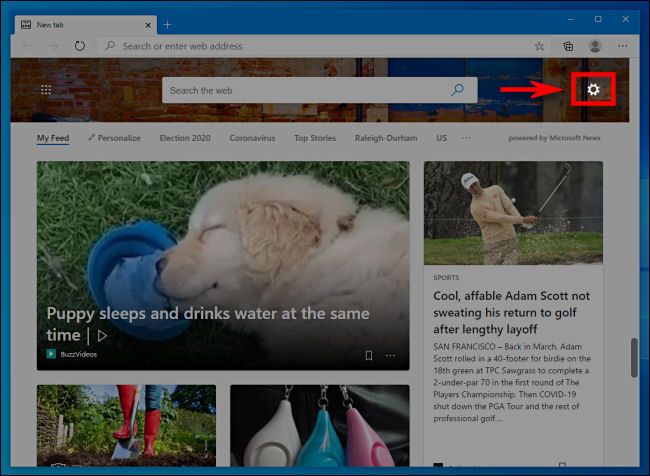650x476 pixels.
Task: Switch to the Coronavirus tab
Action: point(252,138)
